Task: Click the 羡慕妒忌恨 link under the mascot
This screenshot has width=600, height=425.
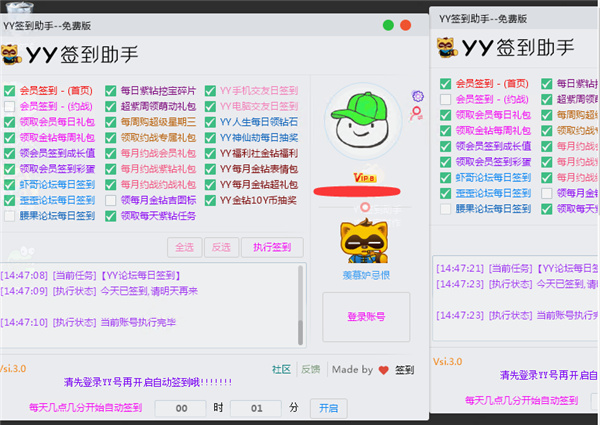Action: 366,275
